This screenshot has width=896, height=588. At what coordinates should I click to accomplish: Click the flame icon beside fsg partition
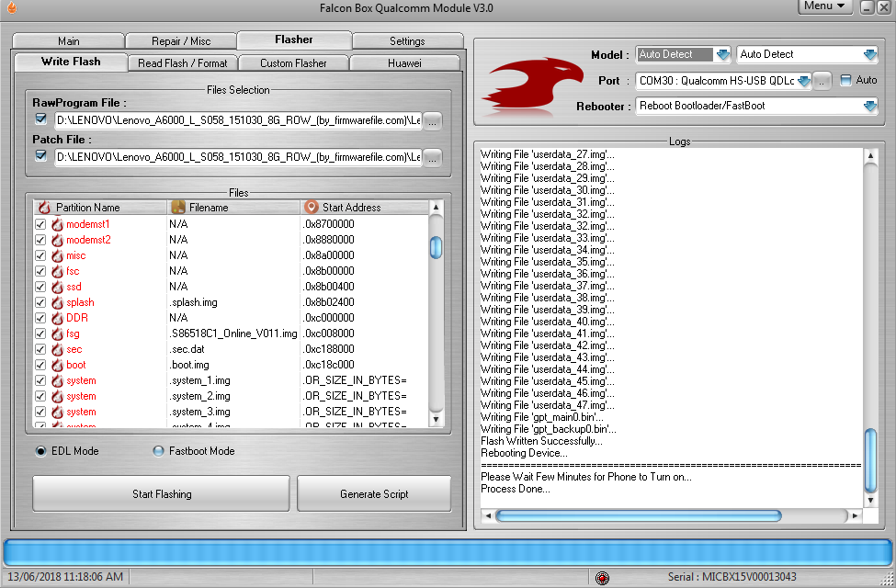57,334
